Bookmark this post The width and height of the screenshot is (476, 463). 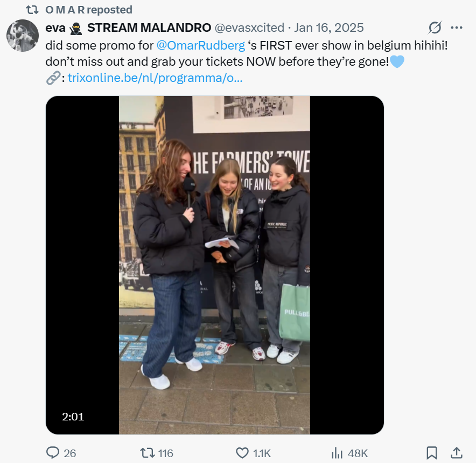click(x=432, y=453)
